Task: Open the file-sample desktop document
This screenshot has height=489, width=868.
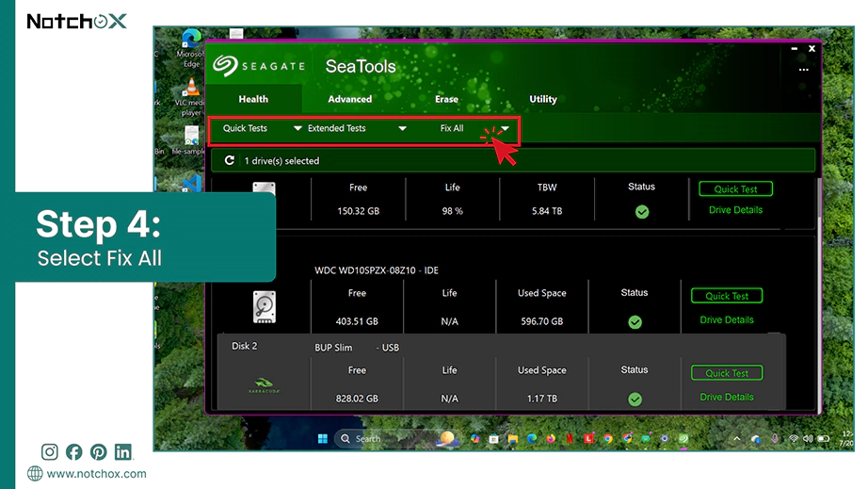Action: click(190, 140)
